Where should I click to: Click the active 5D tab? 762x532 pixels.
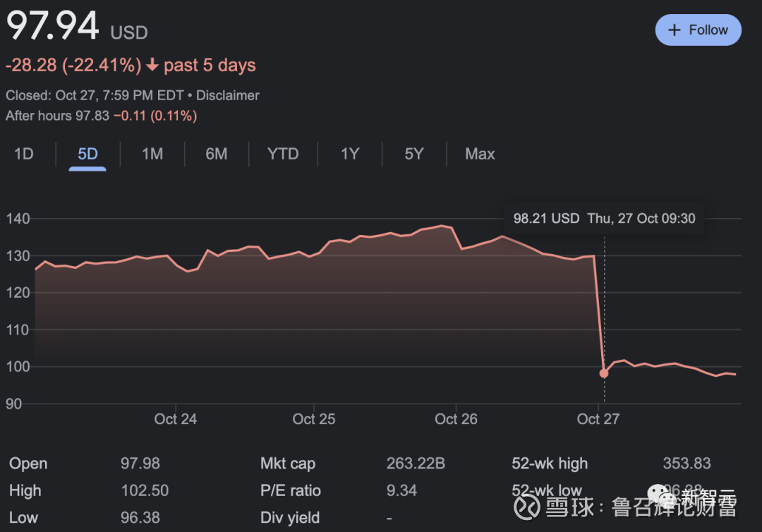click(x=87, y=154)
